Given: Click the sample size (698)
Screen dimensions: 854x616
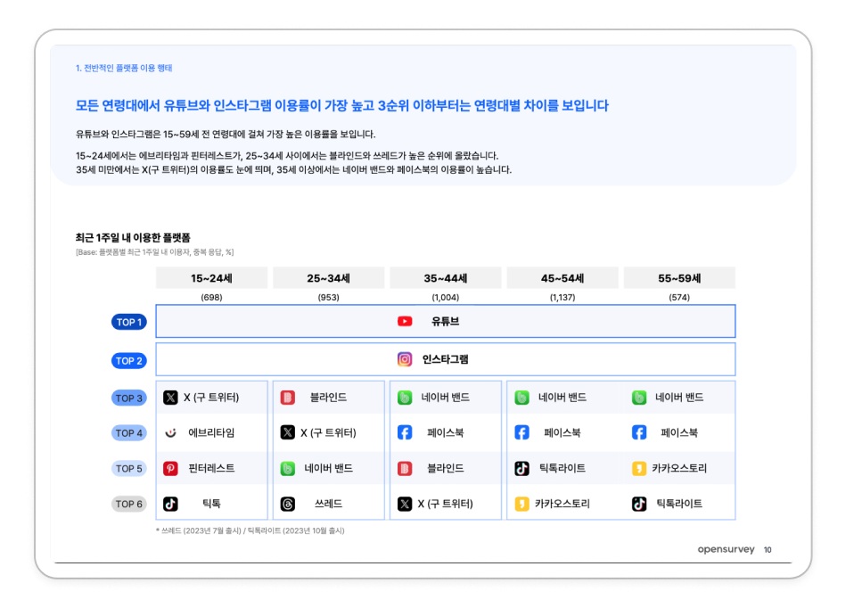Looking at the screenshot, I should pyautogui.click(x=211, y=298).
